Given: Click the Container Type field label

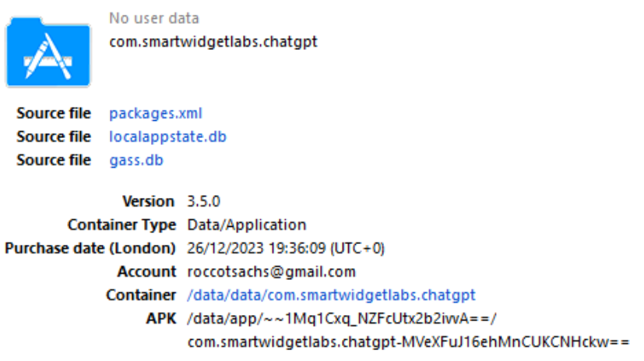Looking at the screenshot, I should tap(121, 225).
